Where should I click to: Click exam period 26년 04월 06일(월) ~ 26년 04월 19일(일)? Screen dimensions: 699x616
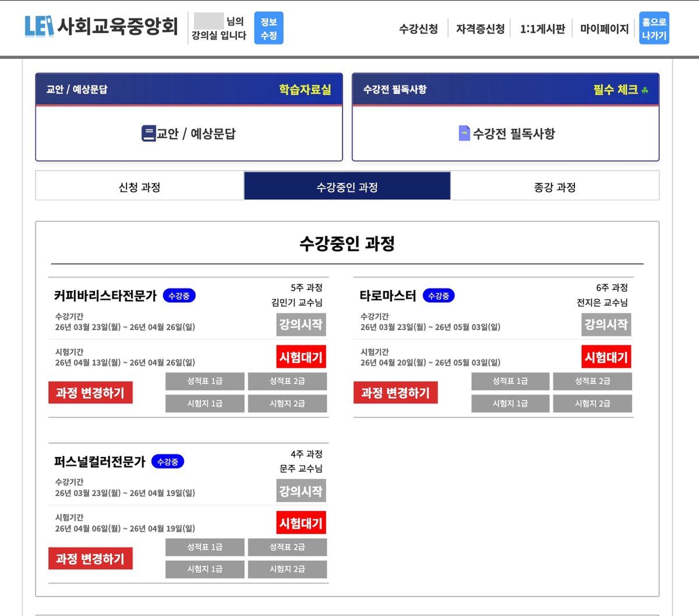coord(125,529)
